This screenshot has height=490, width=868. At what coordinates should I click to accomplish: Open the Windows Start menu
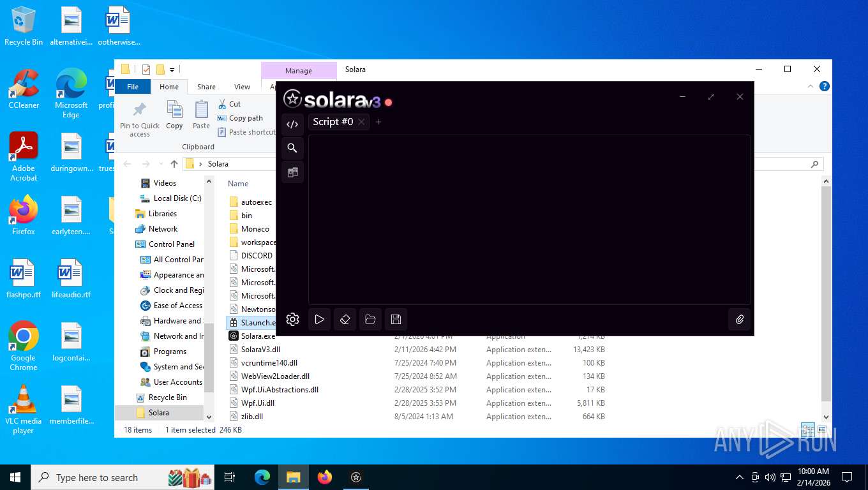[15, 477]
